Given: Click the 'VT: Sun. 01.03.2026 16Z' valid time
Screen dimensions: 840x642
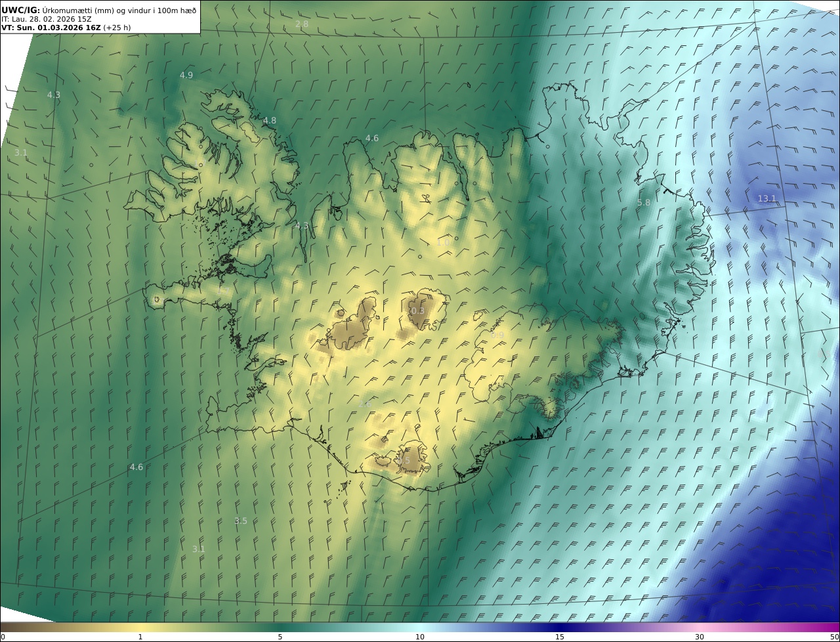Looking at the screenshot, I should pos(51,28).
